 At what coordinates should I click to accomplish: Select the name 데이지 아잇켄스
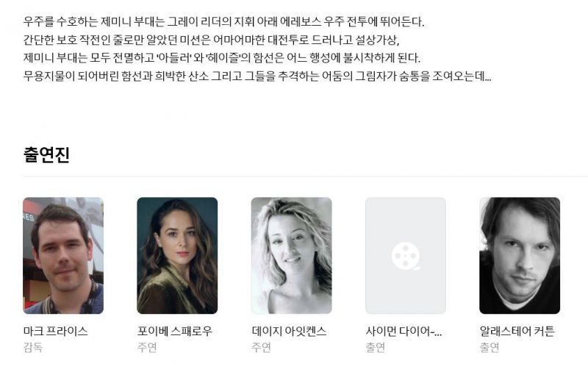(289, 332)
